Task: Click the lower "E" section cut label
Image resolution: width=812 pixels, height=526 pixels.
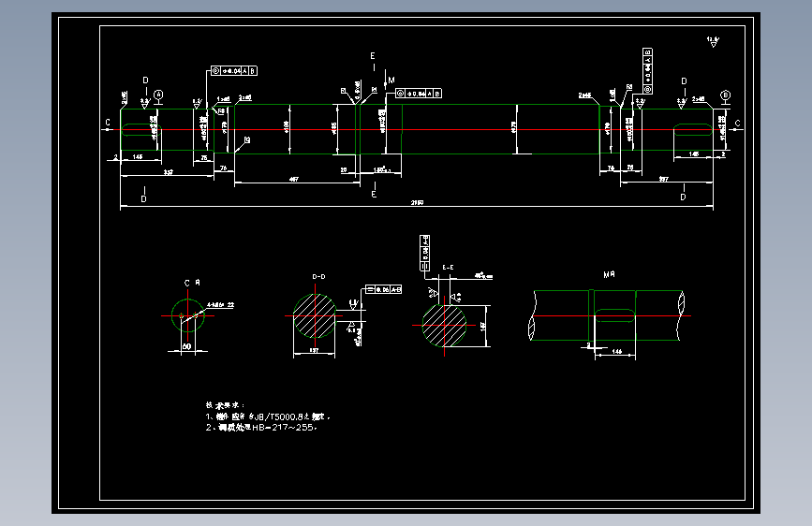Action: [x=374, y=194]
